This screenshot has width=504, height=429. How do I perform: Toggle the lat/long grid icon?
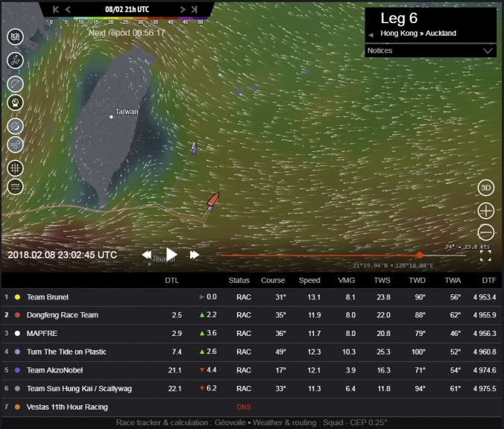tap(15, 168)
